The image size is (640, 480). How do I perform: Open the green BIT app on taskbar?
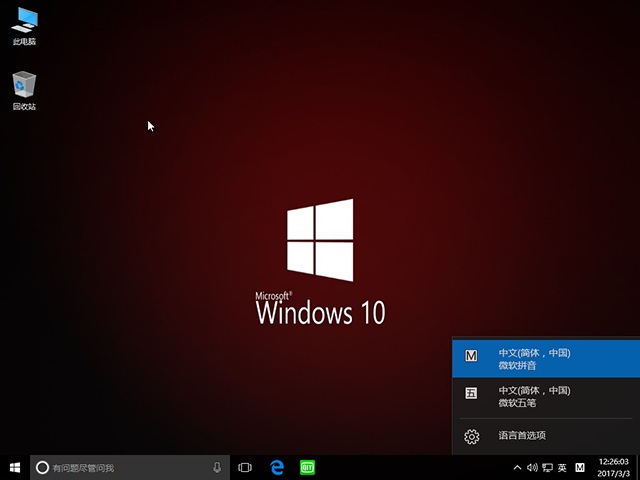tap(308, 467)
